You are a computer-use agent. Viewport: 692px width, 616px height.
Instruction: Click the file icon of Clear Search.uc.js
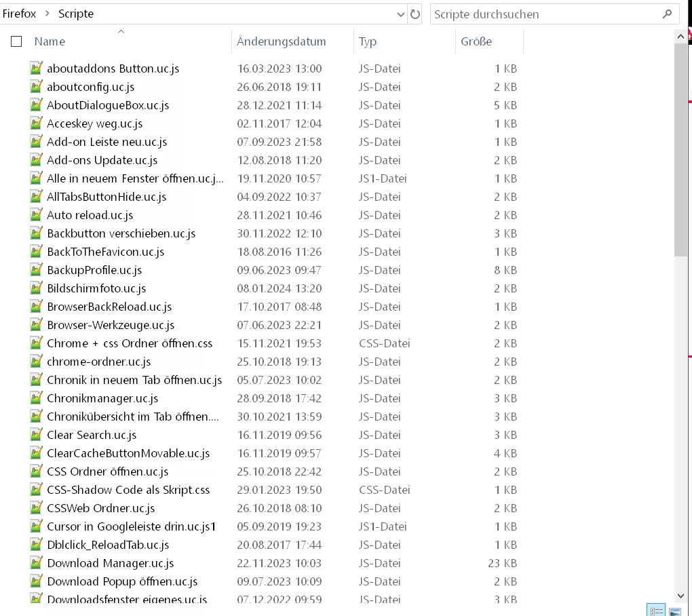[36, 435]
